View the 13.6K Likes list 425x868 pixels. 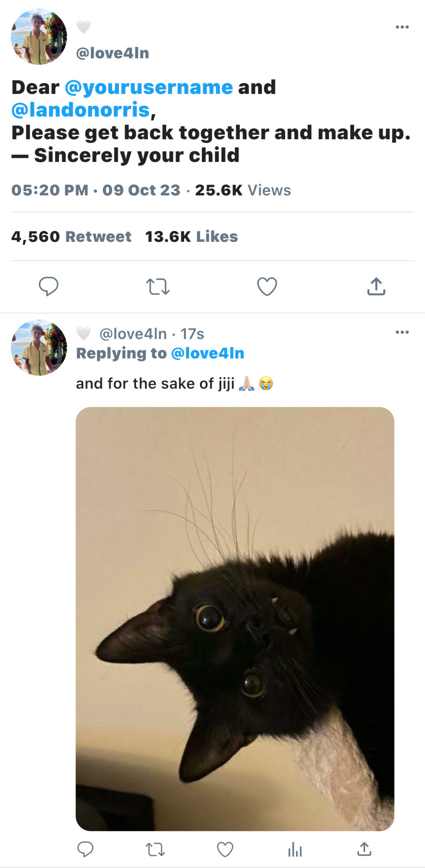tap(191, 236)
